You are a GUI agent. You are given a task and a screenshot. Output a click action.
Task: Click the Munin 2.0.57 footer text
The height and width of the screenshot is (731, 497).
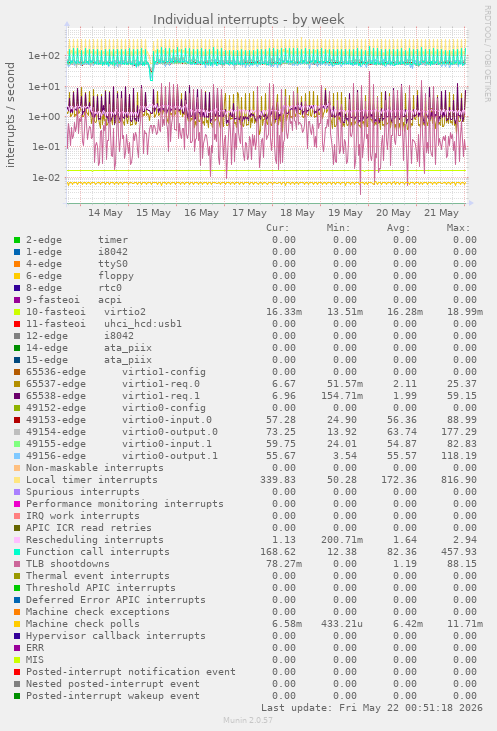pos(248,720)
